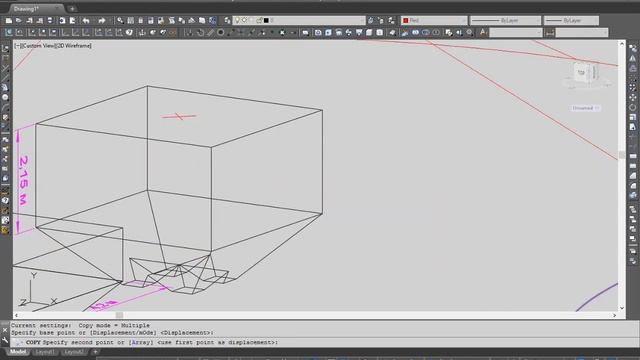
Task: Click the magnifier icon in the top toolbar
Action: 120,20
